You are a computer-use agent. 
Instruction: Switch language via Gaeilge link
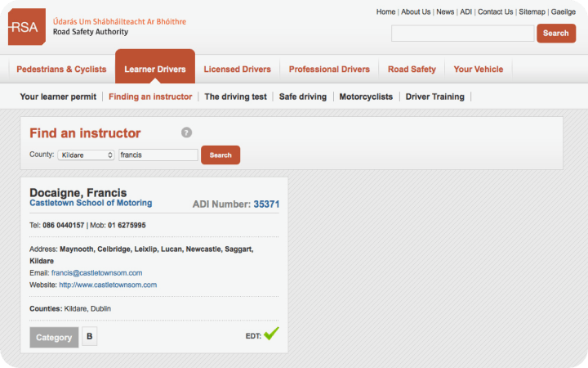[563, 11]
